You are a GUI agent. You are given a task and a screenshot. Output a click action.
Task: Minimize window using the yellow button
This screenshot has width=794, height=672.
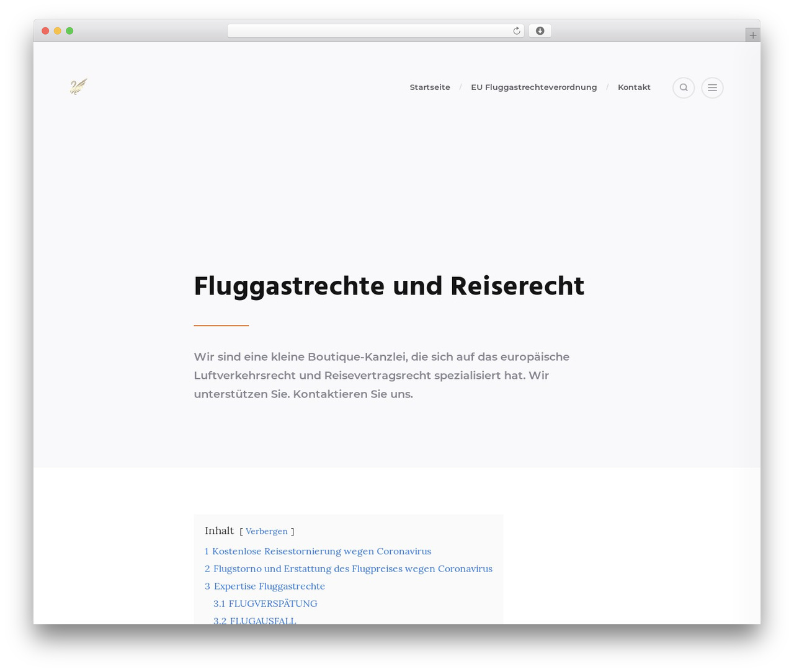tap(58, 31)
